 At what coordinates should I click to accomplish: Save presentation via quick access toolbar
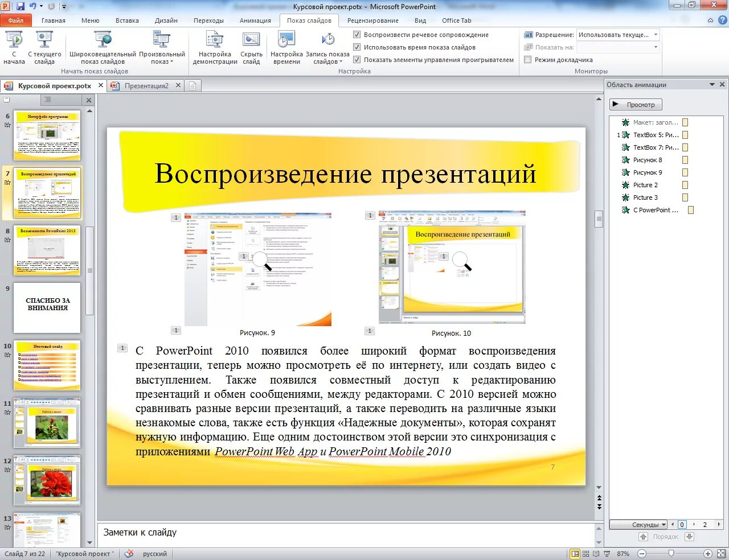[x=21, y=6]
